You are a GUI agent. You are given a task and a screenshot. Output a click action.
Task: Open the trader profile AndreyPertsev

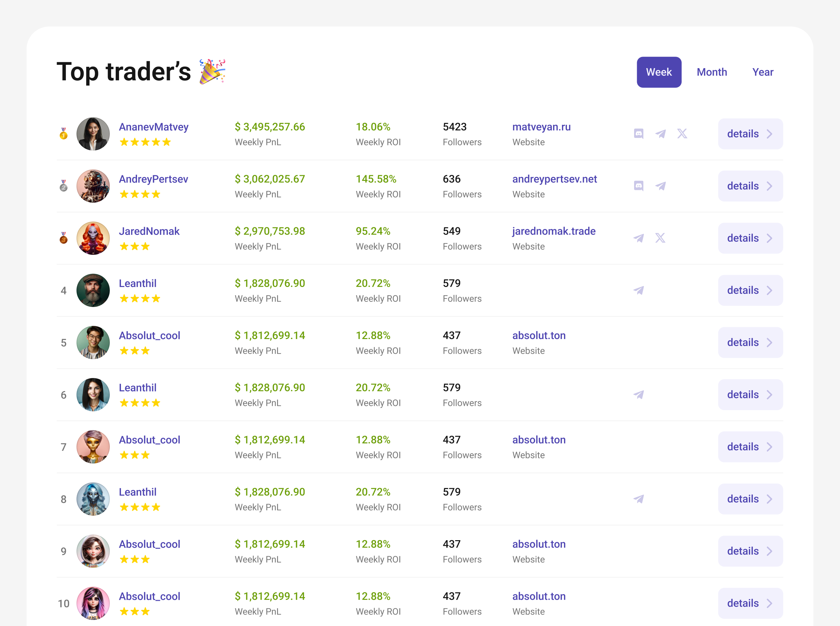tap(153, 179)
